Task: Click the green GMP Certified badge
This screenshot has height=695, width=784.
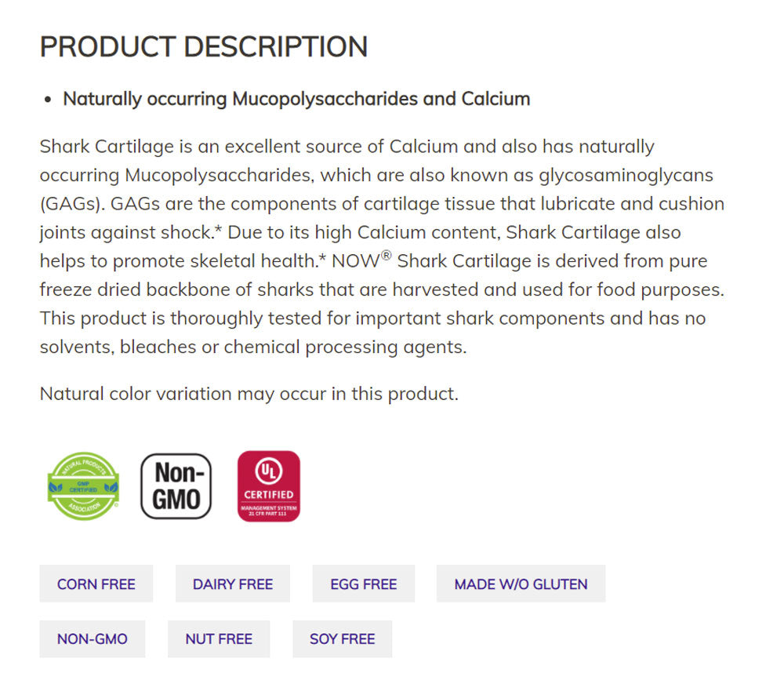Action: pos(83,486)
